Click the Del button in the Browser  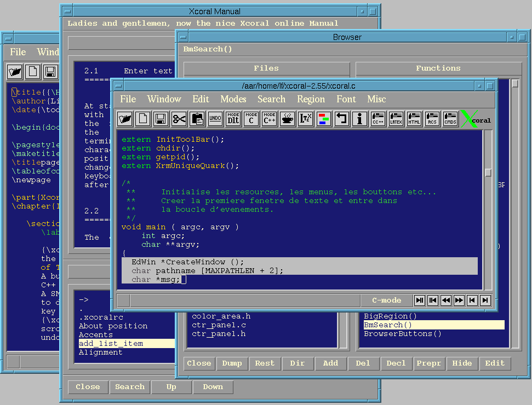(363, 363)
